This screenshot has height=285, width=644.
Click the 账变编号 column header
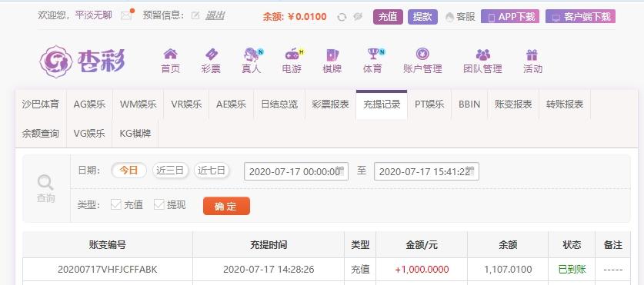tap(108, 245)
